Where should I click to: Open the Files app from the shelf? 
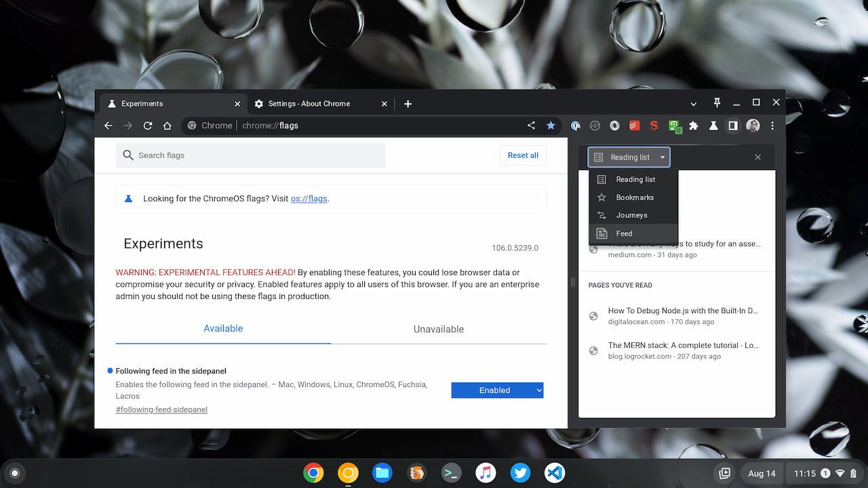[x=382, y=473]
